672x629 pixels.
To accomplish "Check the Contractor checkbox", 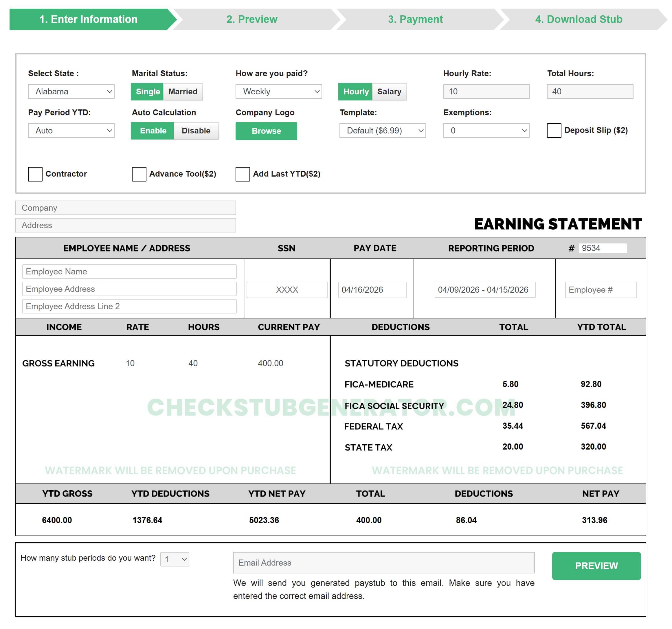I will [x=35, y=174].
